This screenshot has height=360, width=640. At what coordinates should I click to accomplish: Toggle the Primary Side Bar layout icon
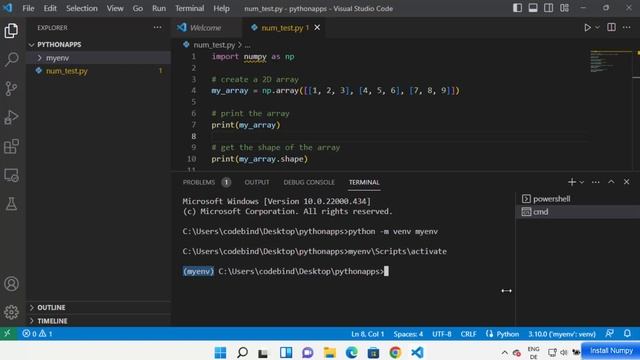(517, 8)
